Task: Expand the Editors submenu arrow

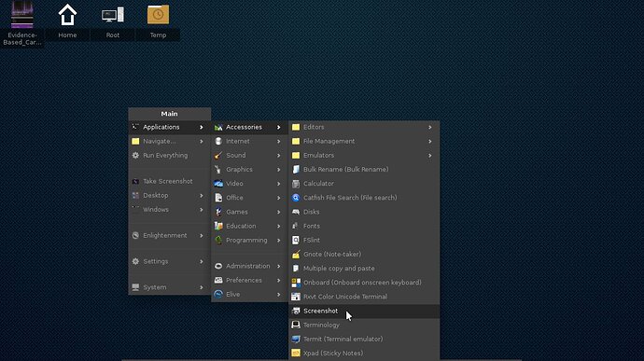Action: click(430, 127)
